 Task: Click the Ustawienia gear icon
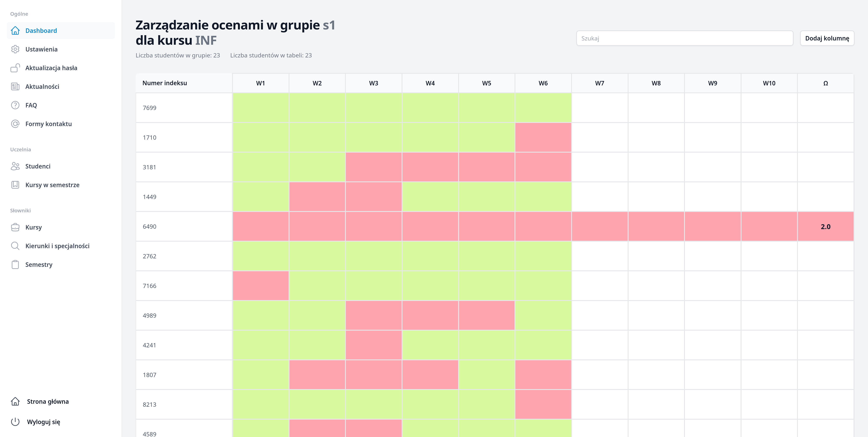click(x=15, y=49)
